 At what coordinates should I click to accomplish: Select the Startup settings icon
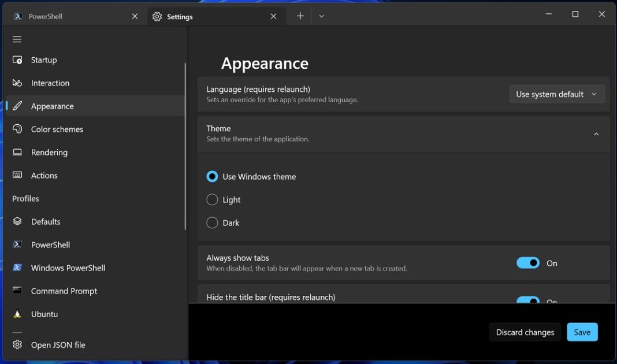coord(17,60)
